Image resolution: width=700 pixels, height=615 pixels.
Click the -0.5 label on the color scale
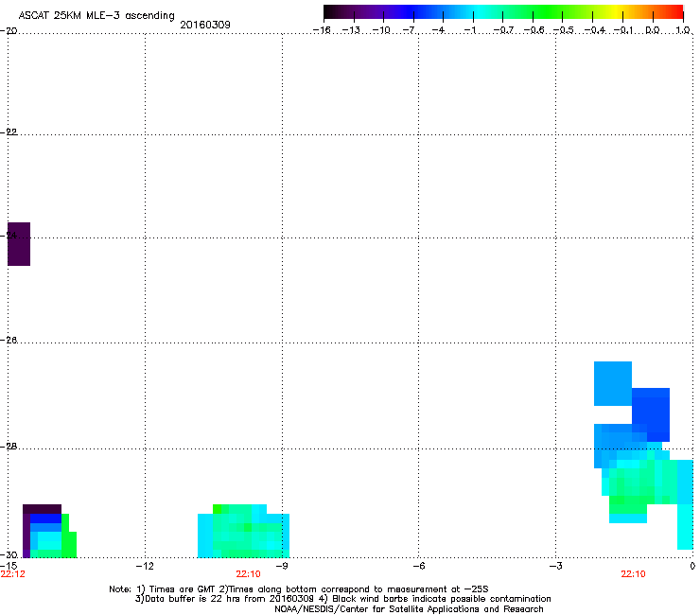(563, 30)
